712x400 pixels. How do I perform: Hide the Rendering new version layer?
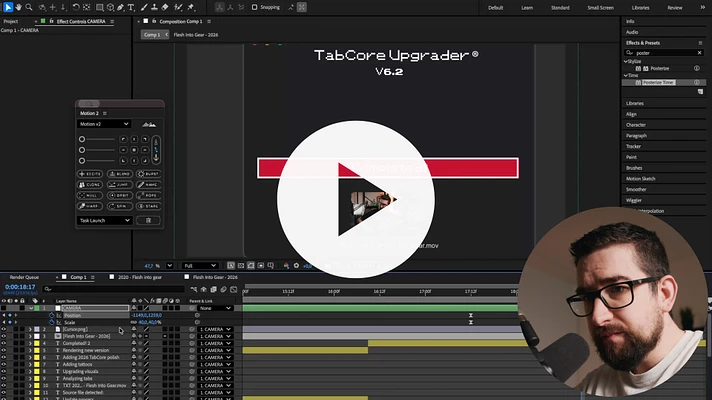tap(4, 351)
